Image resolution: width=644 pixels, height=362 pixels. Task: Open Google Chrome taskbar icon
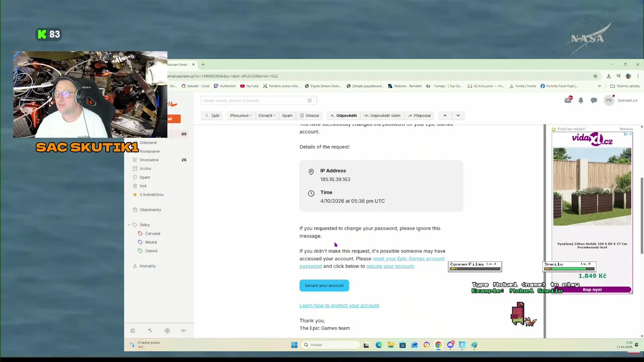click(438, 345)
